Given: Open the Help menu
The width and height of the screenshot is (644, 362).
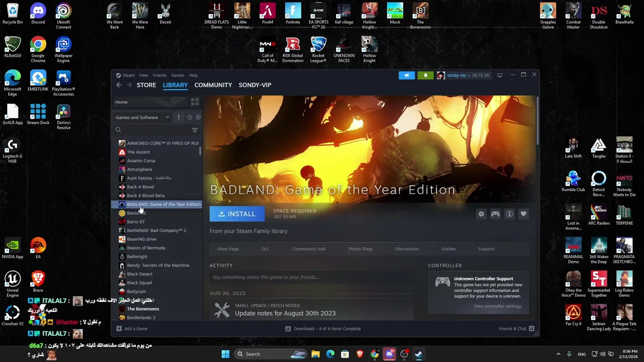Looking at the screenshot, I should (x=193, y=75).
